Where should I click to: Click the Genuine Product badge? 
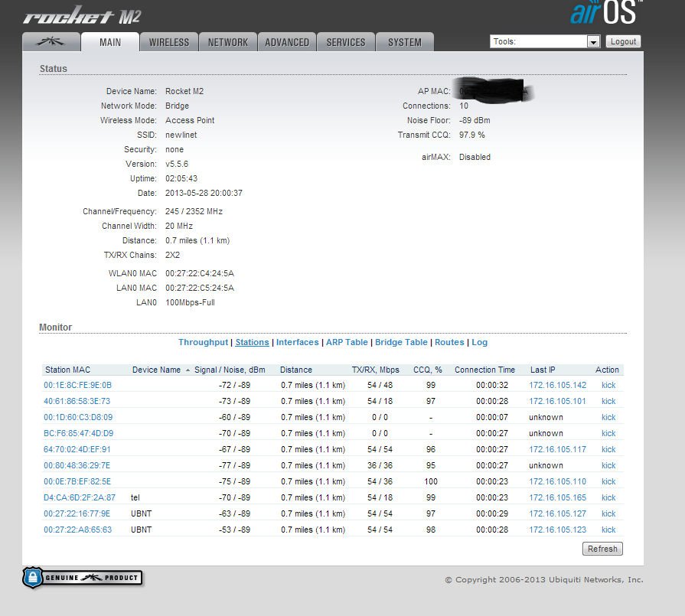83,578
